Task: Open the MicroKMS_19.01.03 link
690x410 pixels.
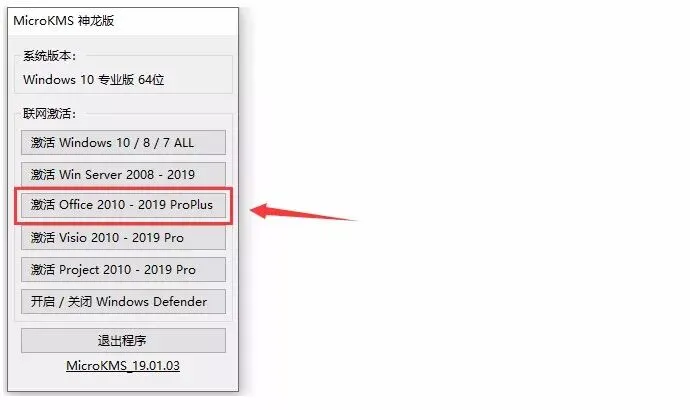Action: click(123, 366)
